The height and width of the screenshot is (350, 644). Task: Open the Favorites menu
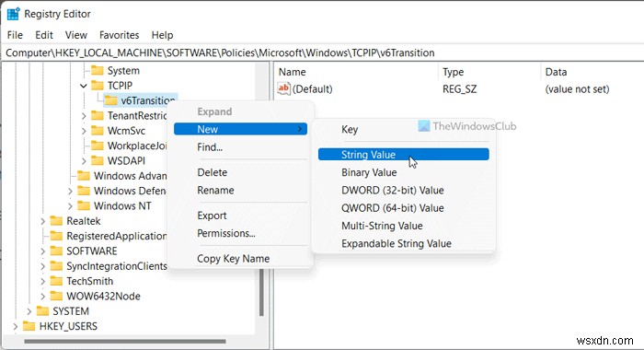point(119,35)
